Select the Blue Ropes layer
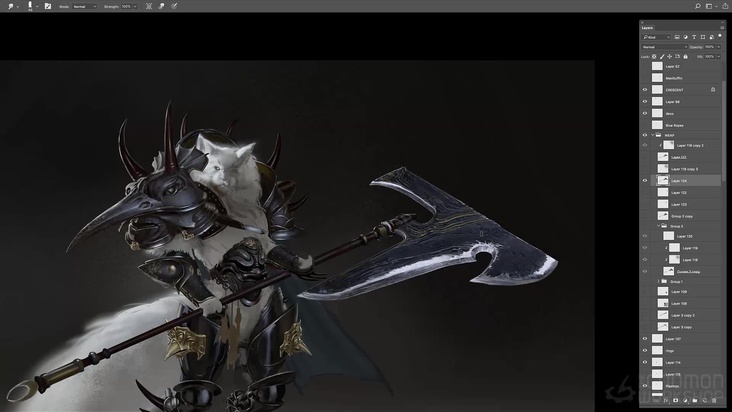Screen dimensions: 732x412 click(x=681, y=125)
